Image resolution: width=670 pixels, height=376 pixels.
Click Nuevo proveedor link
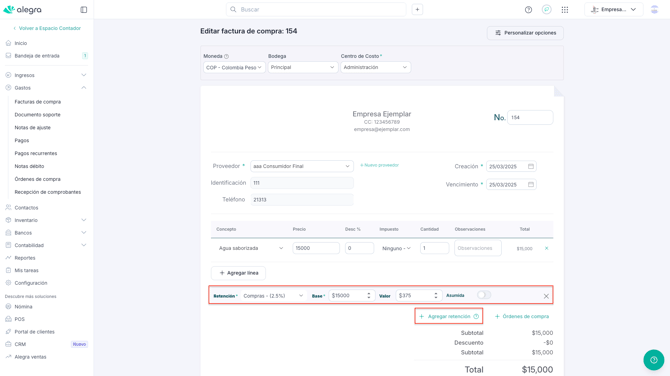(x=379, y=165)
